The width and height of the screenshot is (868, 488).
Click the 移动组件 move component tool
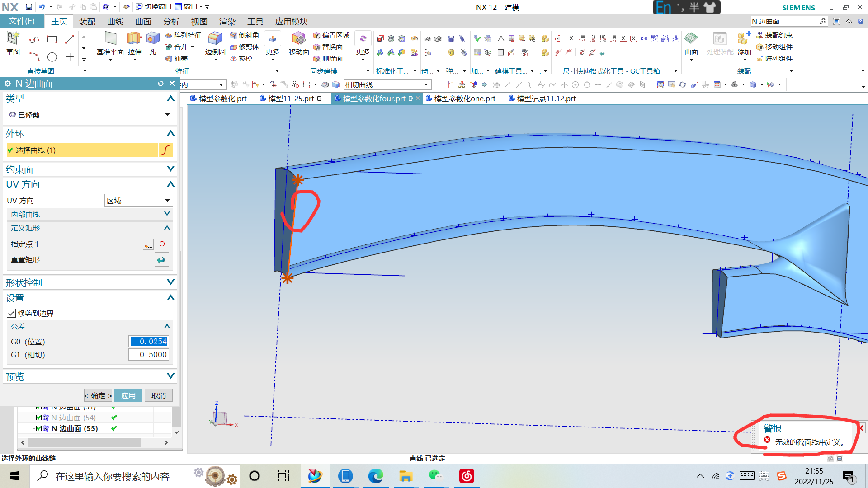[x=774, y=47]
